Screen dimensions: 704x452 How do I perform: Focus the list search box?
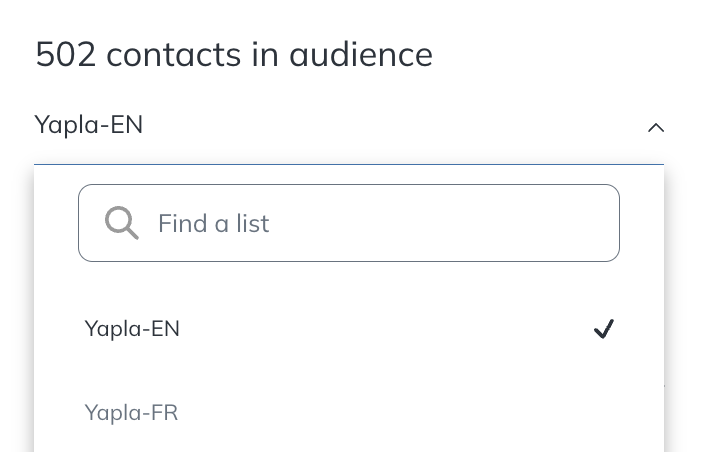pos(349,223)
